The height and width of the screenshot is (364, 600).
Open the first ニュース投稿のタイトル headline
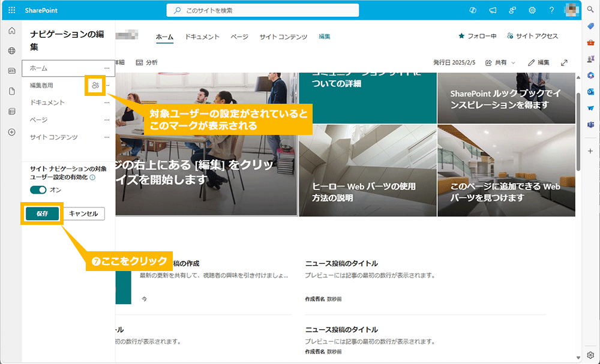[341, 263]
